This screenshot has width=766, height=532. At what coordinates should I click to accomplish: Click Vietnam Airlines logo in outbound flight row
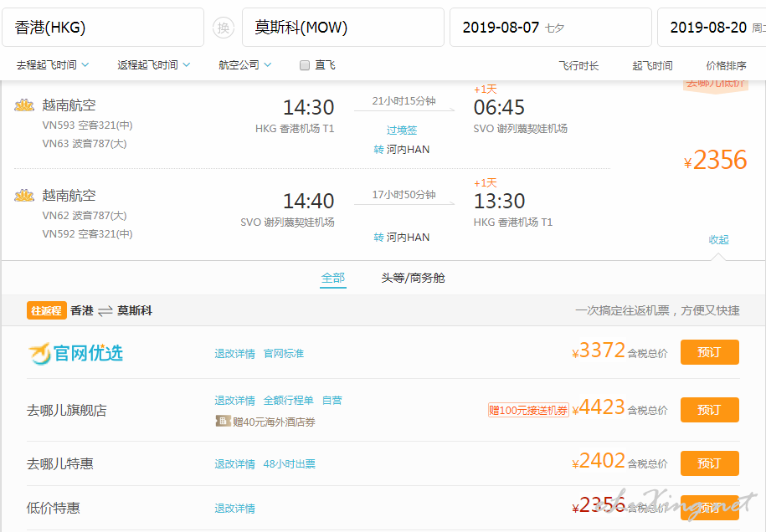[24, 105]
